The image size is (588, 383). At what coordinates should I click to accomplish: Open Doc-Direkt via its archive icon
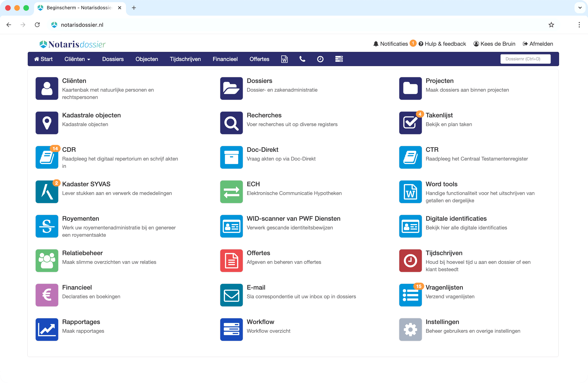[x=231, y=157]
